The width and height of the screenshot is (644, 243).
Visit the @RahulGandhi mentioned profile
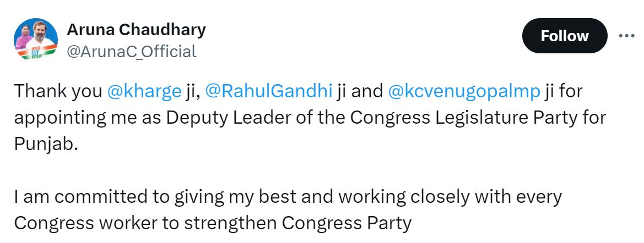tap(268, 91)
